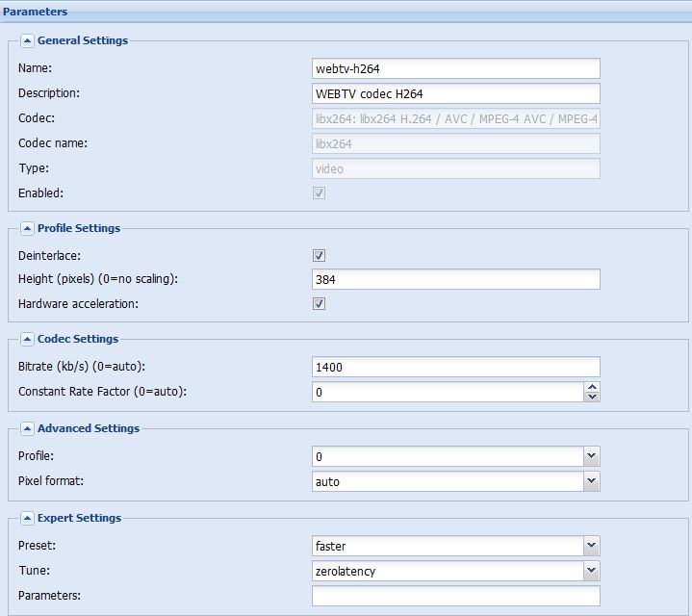Collapse the Expert Settings section
This screenshot has height=616, width=692.
click(x=27, y=519)
